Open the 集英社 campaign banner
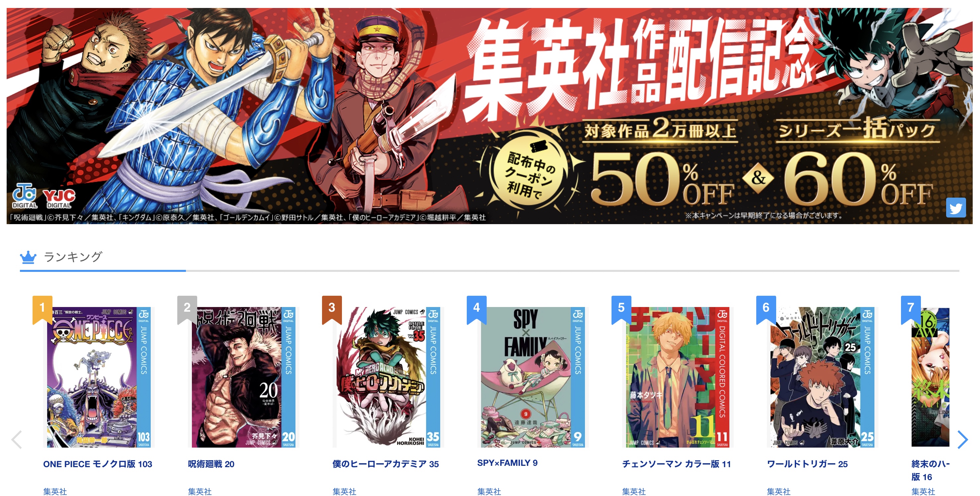Image resolution: width=980 pixels, height=496 pixels. tap(489, 116)
